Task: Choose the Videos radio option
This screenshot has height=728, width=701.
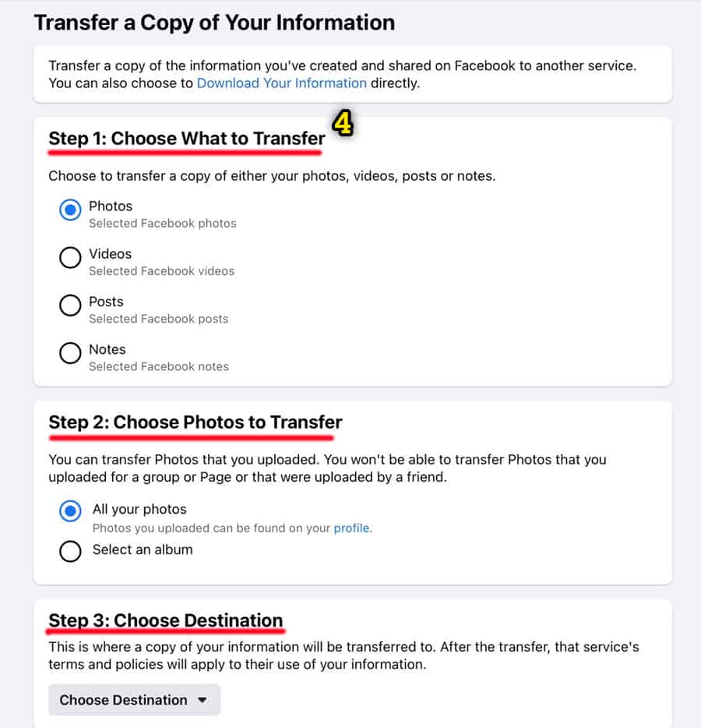Action: click(x=70, y=258)
